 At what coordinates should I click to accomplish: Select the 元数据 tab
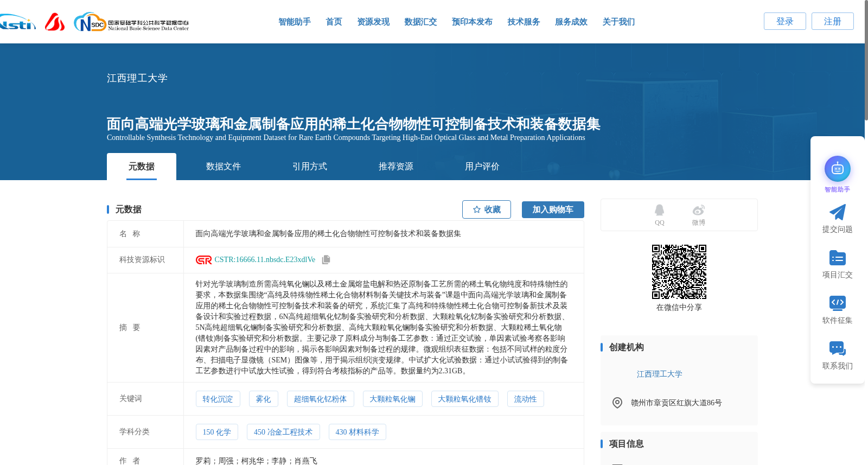coord(142,167)
